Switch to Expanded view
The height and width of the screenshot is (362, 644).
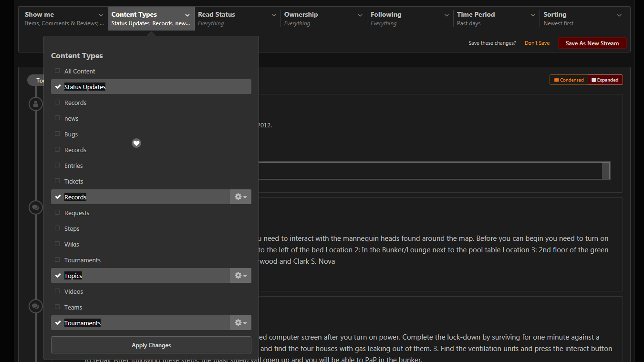605,80
